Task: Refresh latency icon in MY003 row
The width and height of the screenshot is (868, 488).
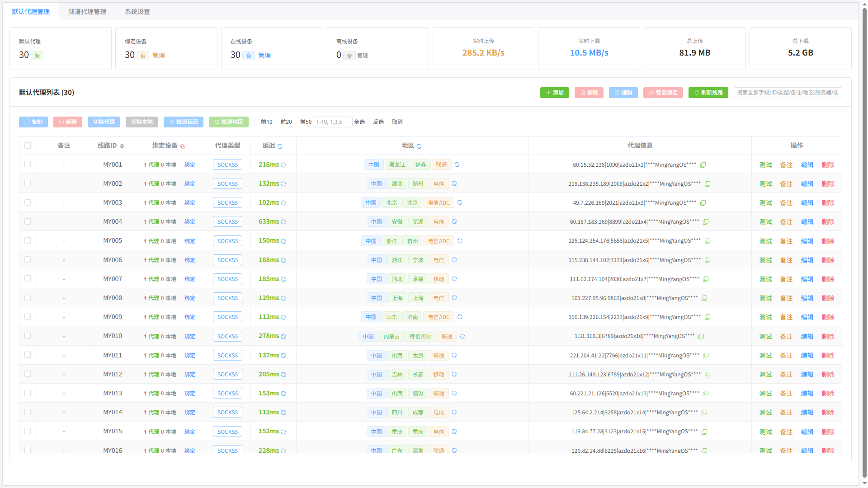Action: pos(283,203)
